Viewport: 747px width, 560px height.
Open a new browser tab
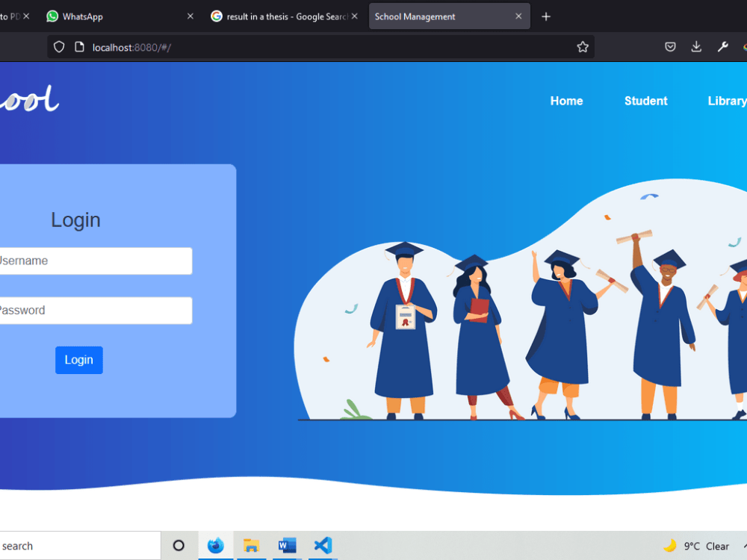546,16
